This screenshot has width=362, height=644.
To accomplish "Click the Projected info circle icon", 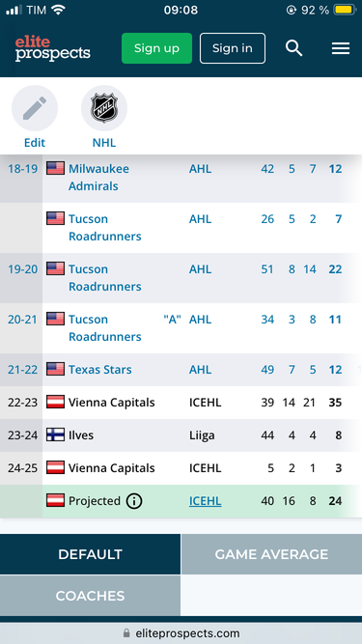I will 134,501.
